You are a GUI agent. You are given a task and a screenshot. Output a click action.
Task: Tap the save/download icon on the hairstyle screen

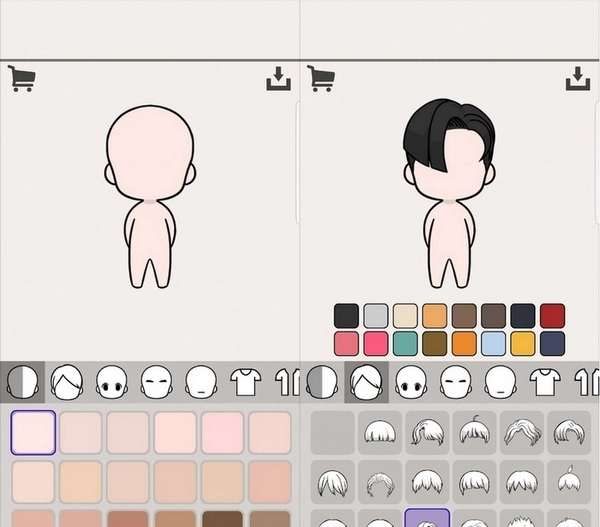pos(578,79)
